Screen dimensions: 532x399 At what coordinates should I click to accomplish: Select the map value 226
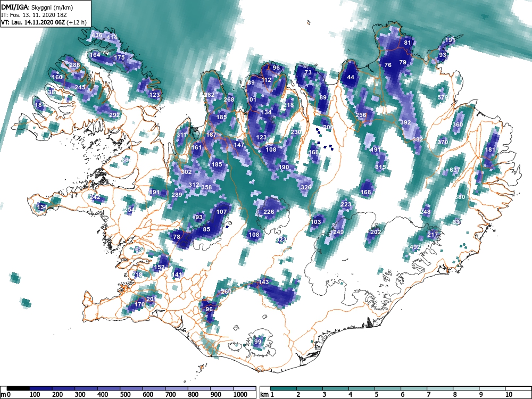point(269,212)
